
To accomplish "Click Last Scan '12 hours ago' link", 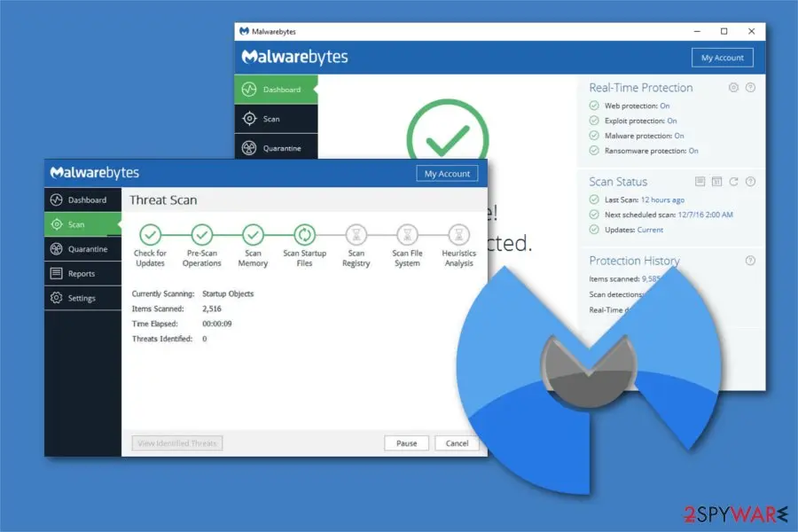I will (662, 200).
